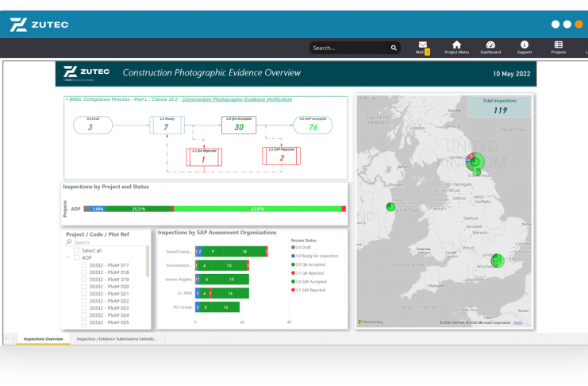The image size is (588, 386).
Task: Open the Projects list icon
Action: pos(559,45)
